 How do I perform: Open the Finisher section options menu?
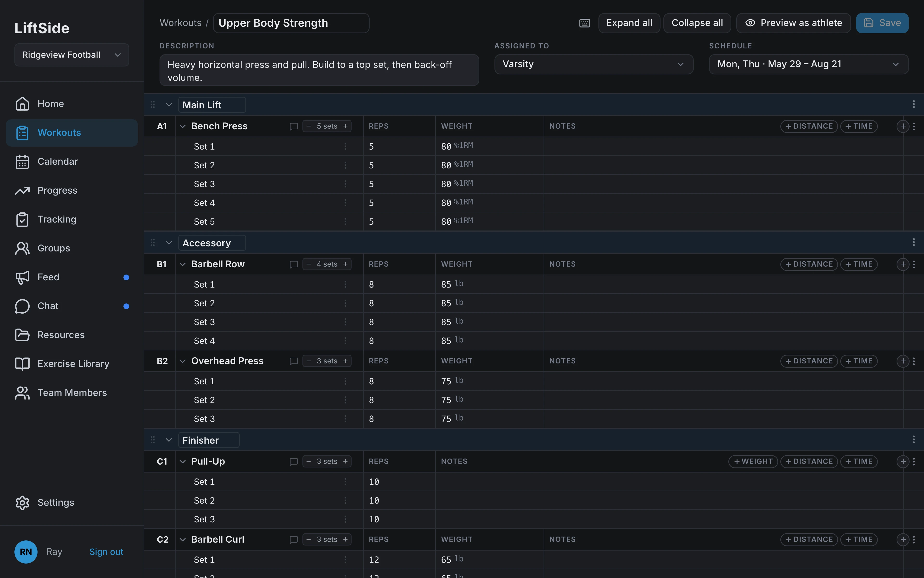pyautogui.click(x=914, y=439)
